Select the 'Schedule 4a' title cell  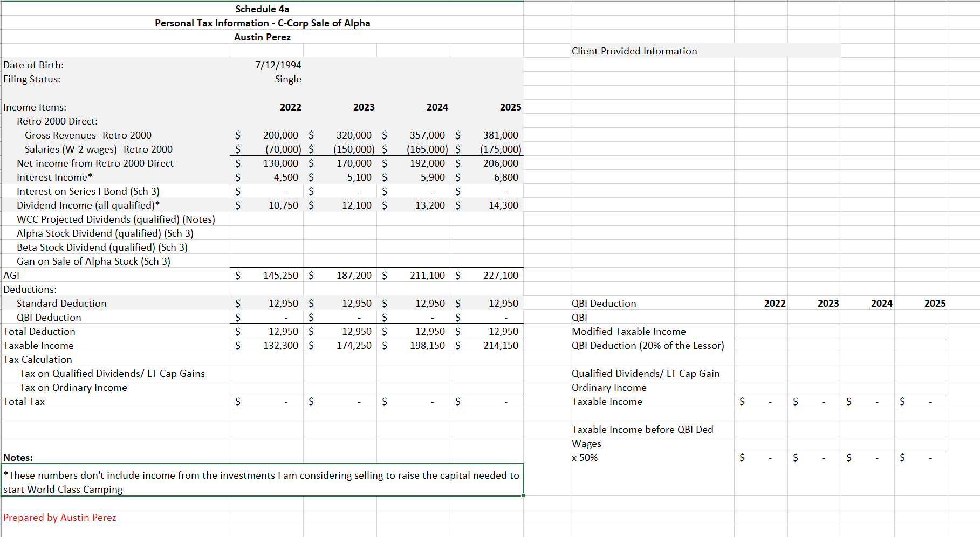(x=262, y=9)
